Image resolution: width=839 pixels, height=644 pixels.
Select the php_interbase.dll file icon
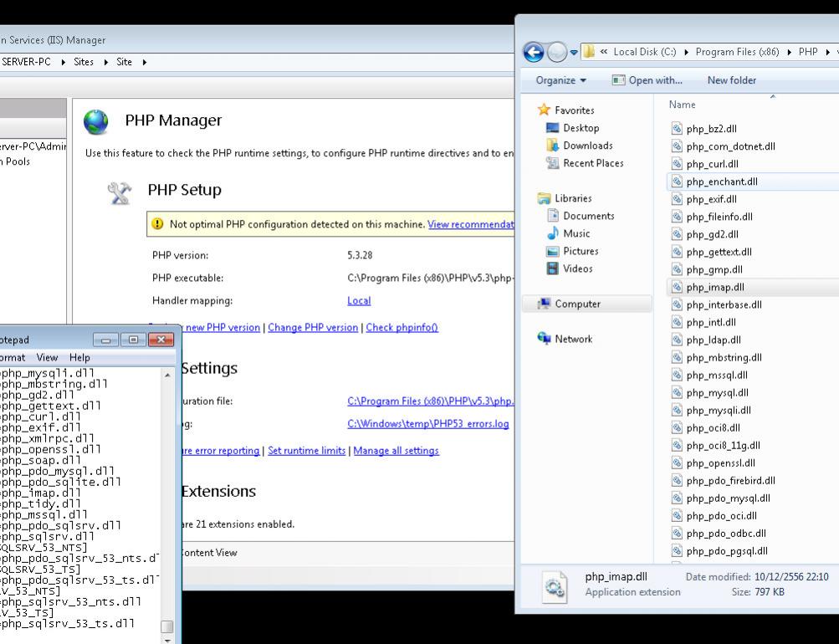677,305
